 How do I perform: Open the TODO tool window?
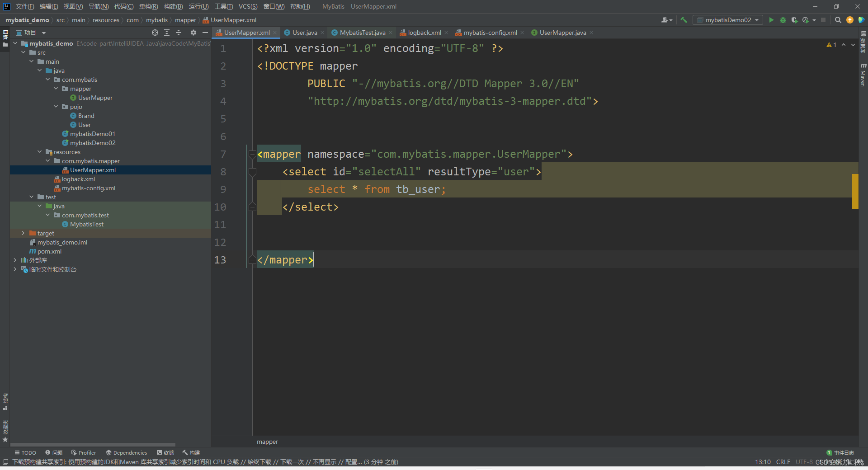pos(25,452)
